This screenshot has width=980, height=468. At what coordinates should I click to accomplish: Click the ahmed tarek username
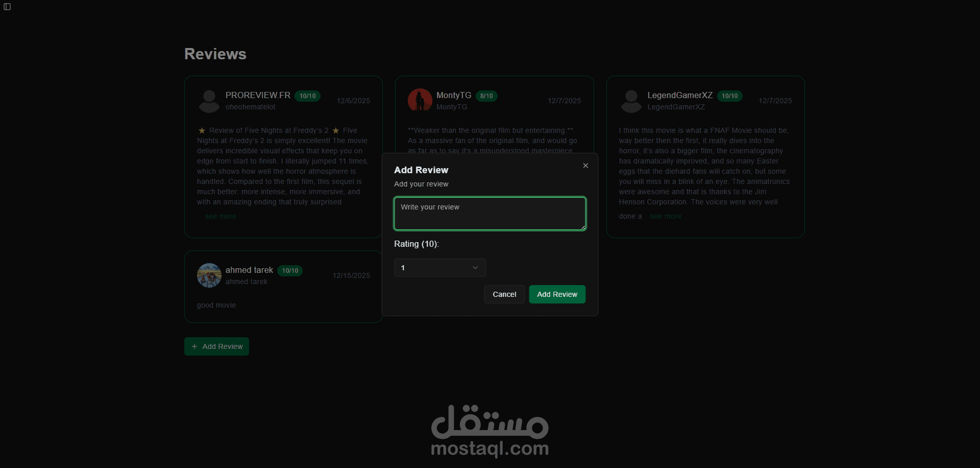[x=249, y=270]
